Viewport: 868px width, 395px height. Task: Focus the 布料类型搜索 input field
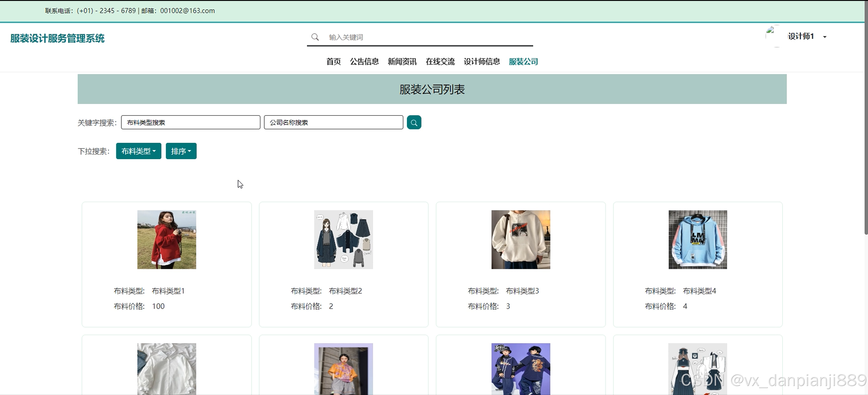pyautogui.click(x=190, y=122)
